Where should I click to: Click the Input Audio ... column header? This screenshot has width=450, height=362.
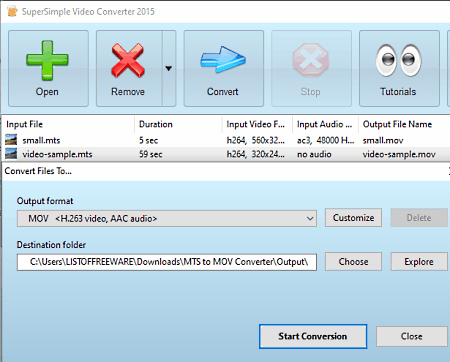click(325, 124)
